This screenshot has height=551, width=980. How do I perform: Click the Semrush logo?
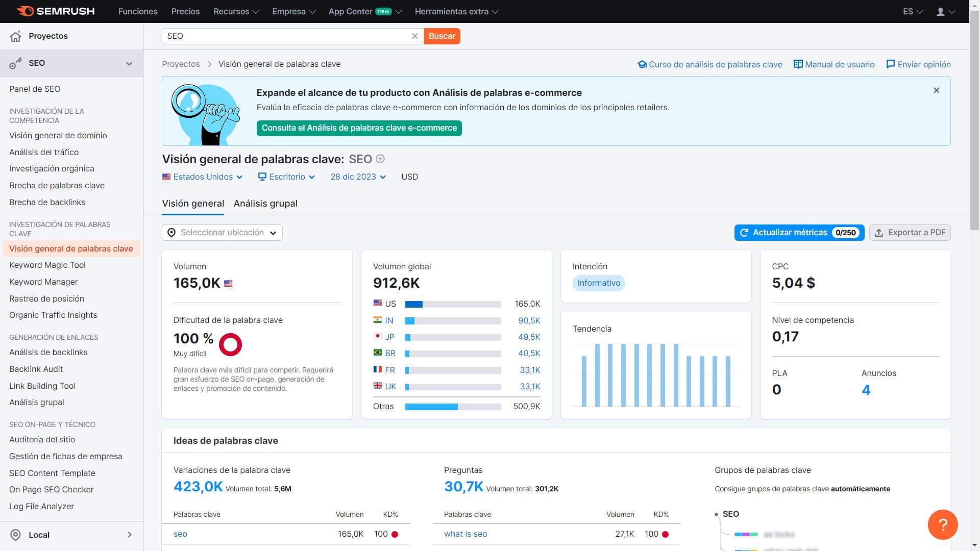pos(55,11)
